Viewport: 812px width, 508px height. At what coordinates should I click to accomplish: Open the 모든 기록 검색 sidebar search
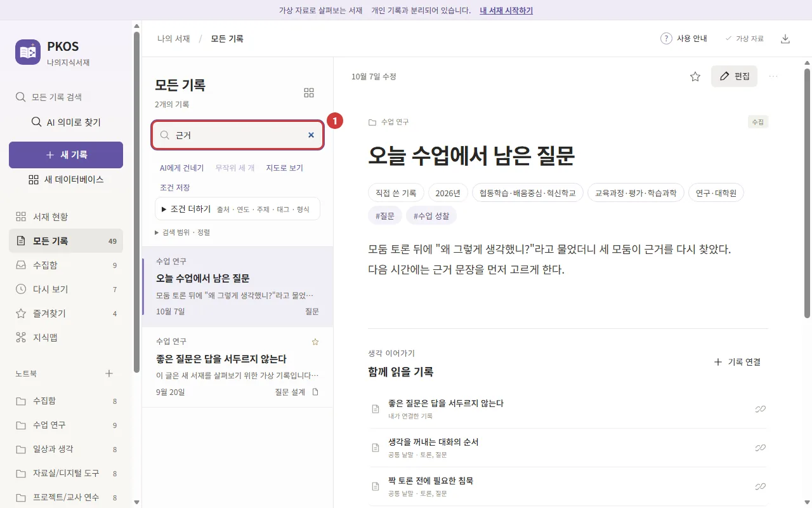pos(66,97)
